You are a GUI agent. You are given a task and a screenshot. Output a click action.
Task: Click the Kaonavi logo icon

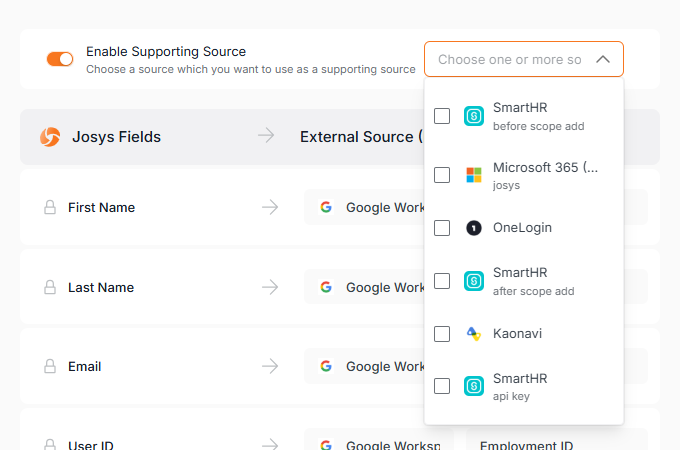tap(474, 334)
